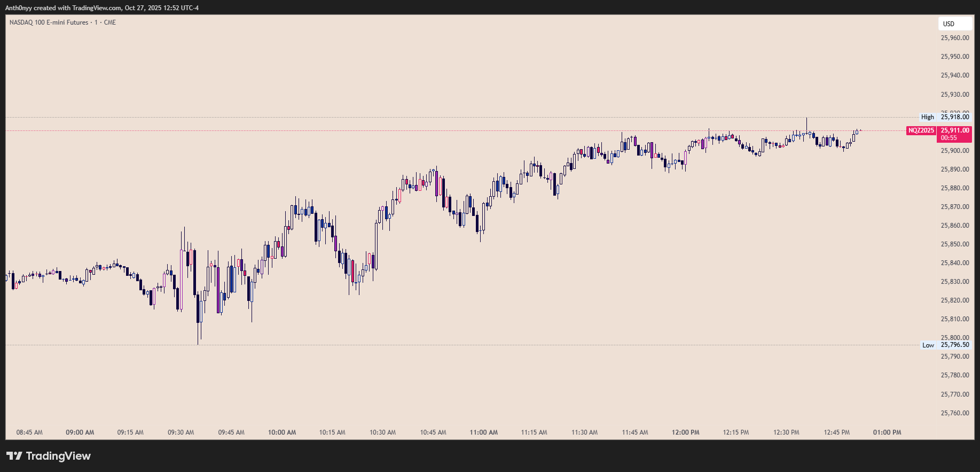Click the 25,911.00 current price label

point(955,130)
